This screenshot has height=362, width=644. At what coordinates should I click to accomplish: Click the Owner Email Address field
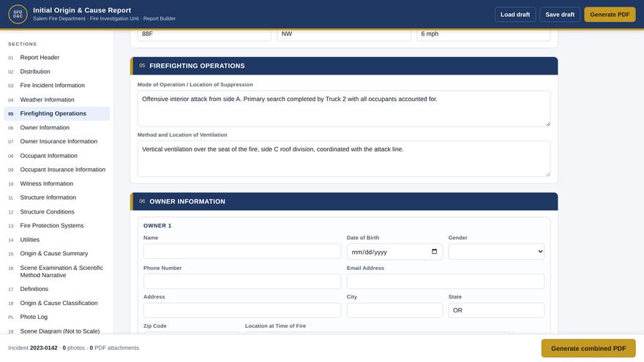[446, 281]
